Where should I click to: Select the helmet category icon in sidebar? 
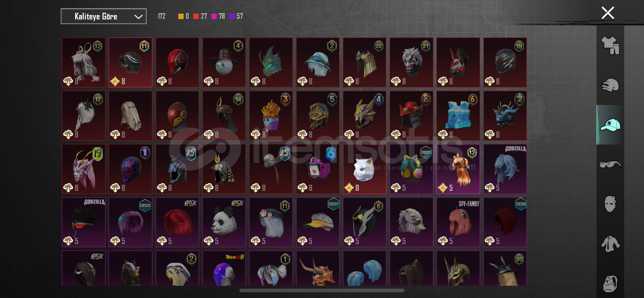(x=610, y=85)
